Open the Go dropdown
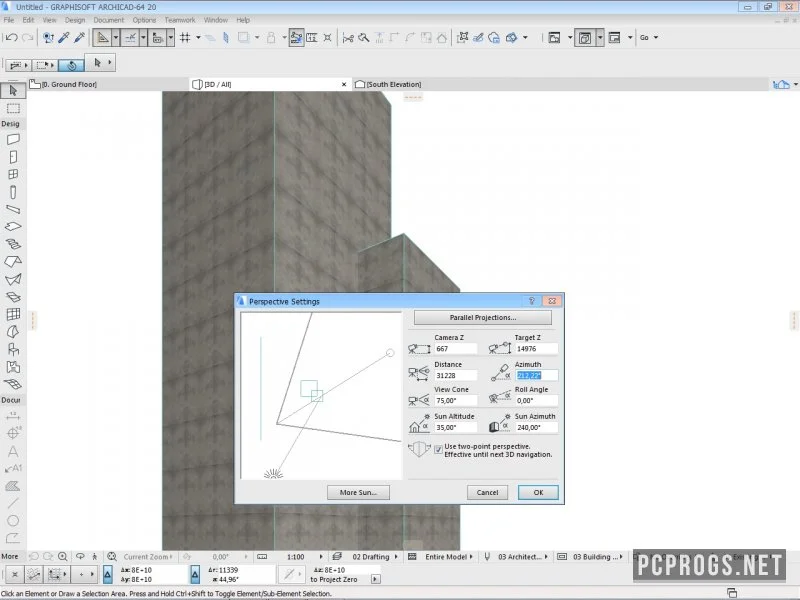Image resolution: width=800 pixels, height=600 pixels. click(x=648, y=38)
